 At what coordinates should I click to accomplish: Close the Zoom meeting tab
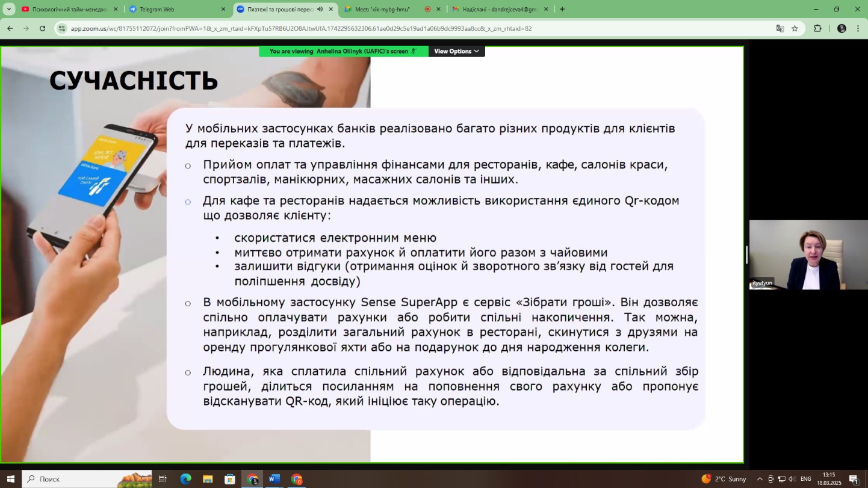coord(330,9)
